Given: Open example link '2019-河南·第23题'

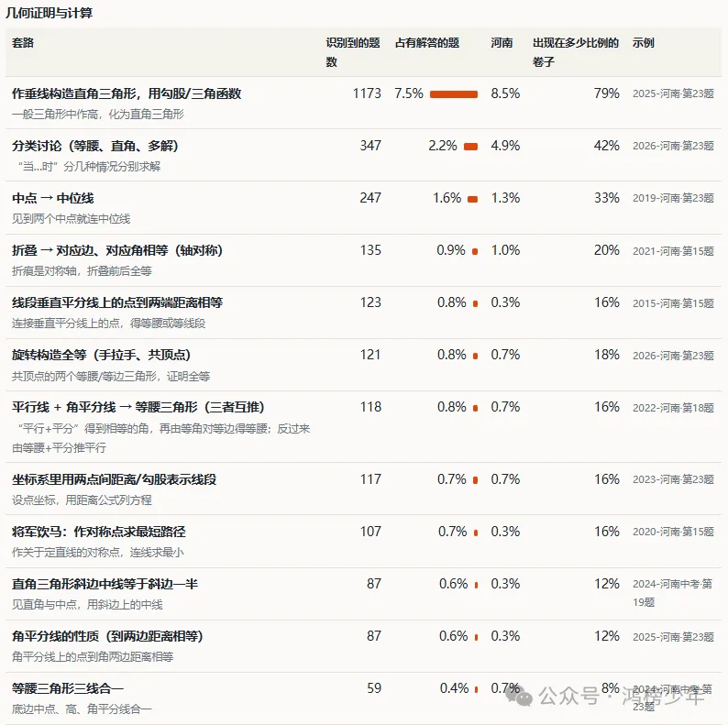Looking at the screenshot, I should tap(673, 198).
